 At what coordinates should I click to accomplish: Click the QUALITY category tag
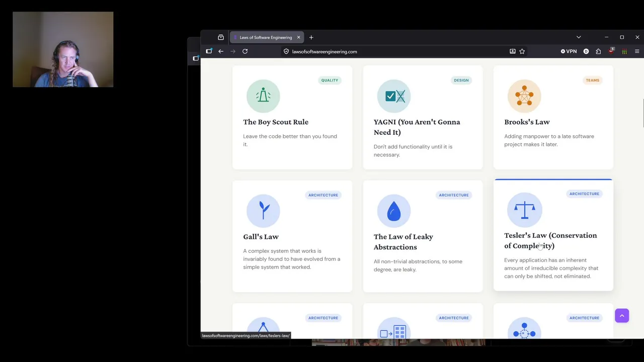click(x=330, y=80)
